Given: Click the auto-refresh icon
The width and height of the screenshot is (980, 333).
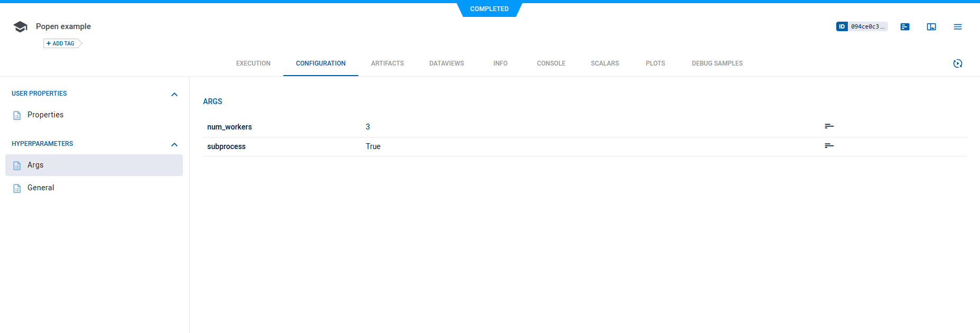Looking at the screenshot, I should click(x=958, y=63).
